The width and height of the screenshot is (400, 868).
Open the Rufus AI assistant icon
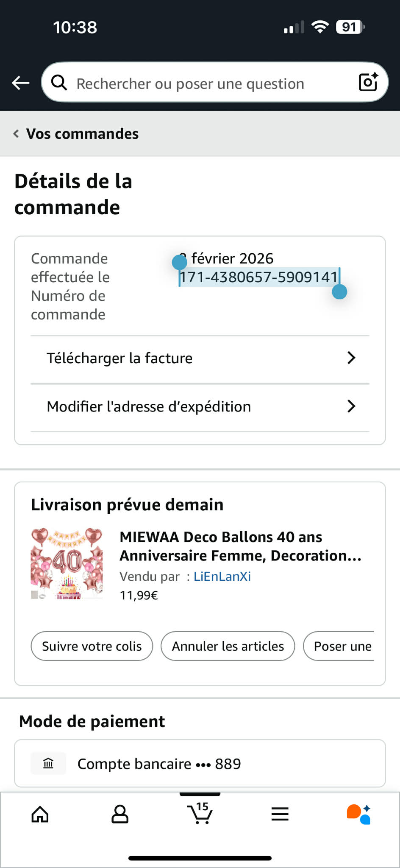click(358, 814)
